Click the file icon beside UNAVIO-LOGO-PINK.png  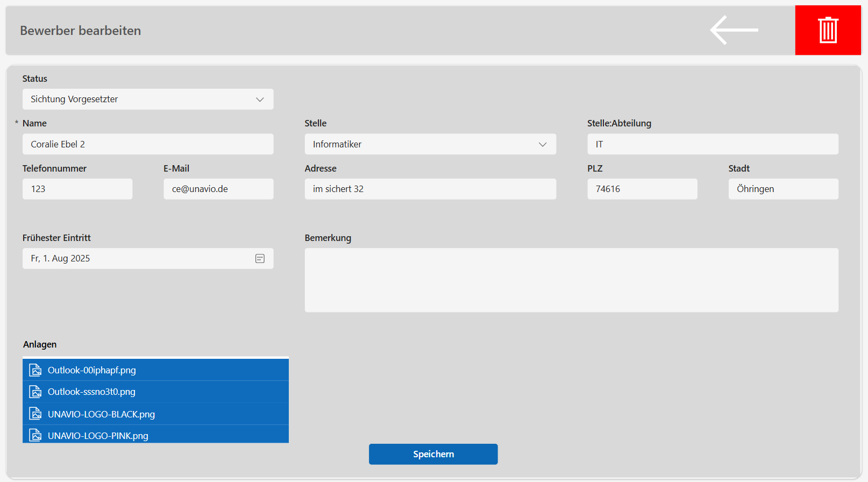[x=35, y=435]
